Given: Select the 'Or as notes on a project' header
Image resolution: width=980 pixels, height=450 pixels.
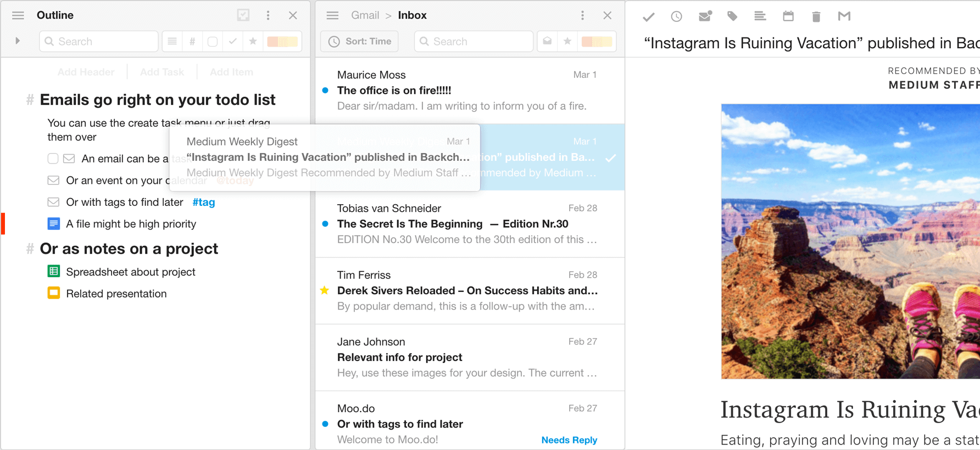Looking at the screenshot, I should click(x=129, y=249).
